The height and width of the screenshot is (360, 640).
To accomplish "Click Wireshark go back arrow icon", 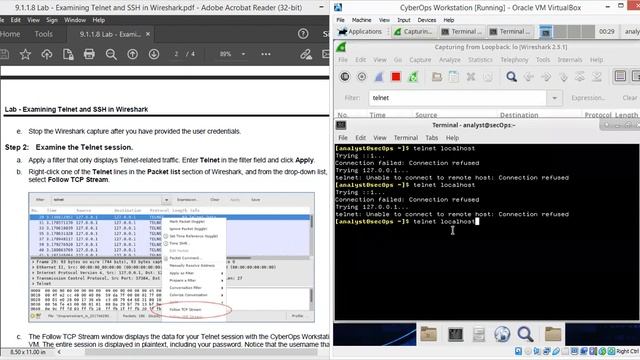I will click(x=529, y=77).
